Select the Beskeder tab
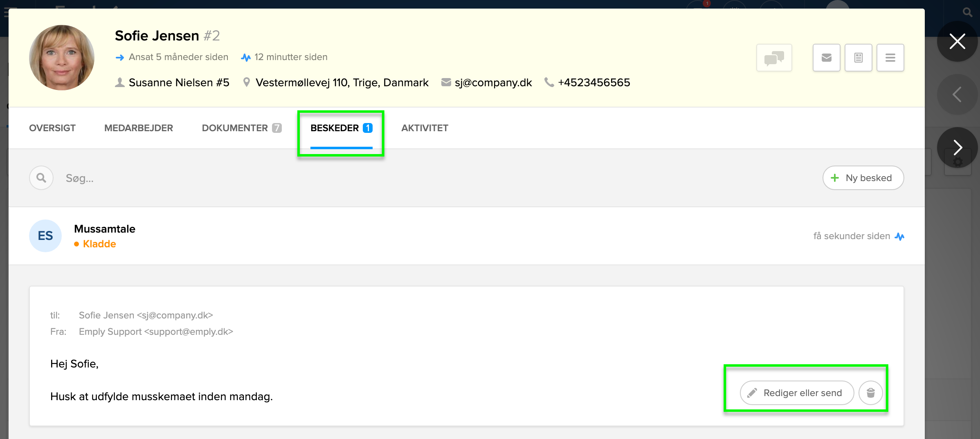Viewport: 980px width, 439px height. [x=341, y=128]
